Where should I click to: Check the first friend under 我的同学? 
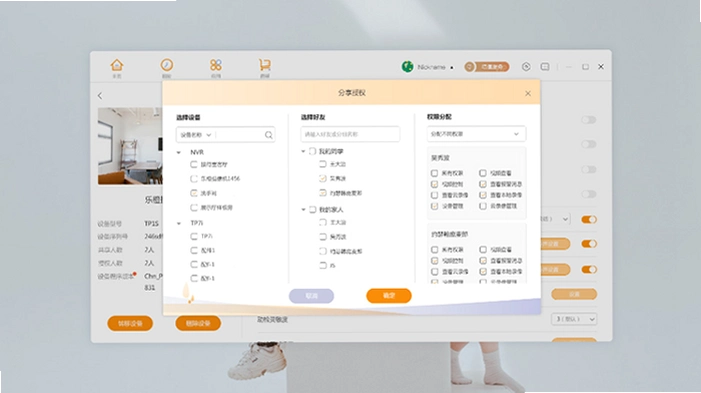click(x=323, y=164)
